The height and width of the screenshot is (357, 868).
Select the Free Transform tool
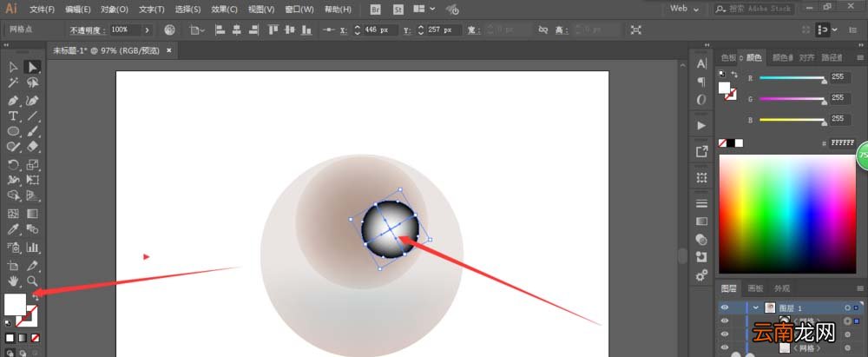tap(32, 180)
